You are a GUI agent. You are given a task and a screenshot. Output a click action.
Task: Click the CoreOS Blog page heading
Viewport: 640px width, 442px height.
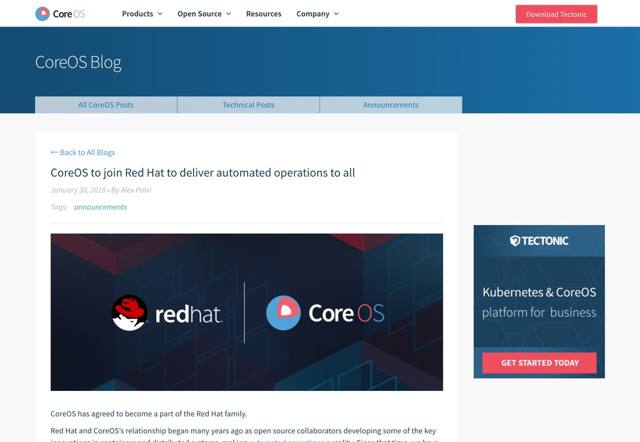[x=78, y=62]
